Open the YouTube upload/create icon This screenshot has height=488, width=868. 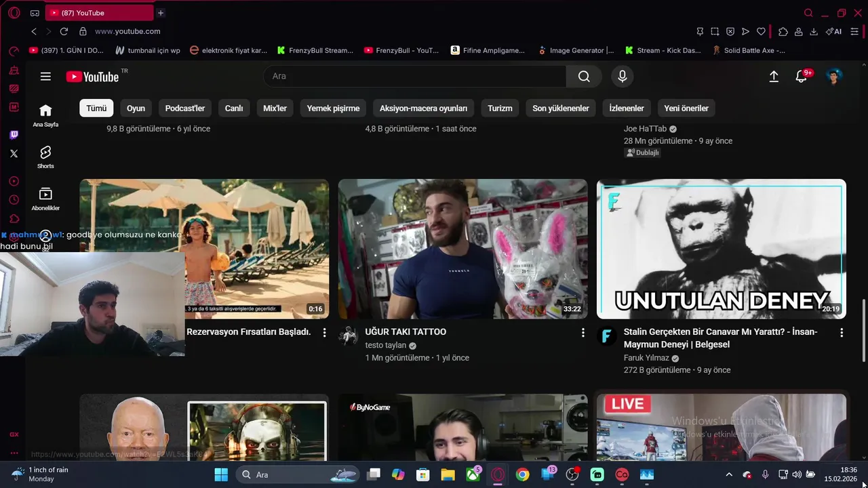point(774,77)
